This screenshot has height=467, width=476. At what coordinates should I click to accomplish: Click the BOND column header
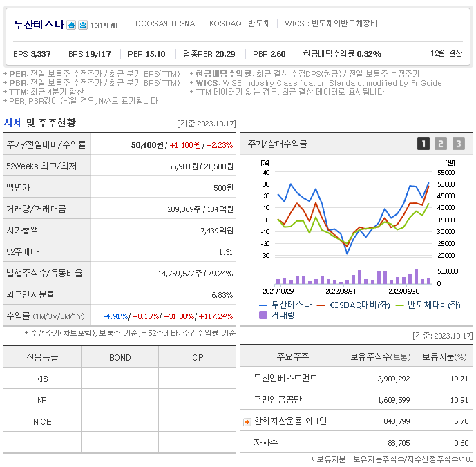click(x=120, y=357)
